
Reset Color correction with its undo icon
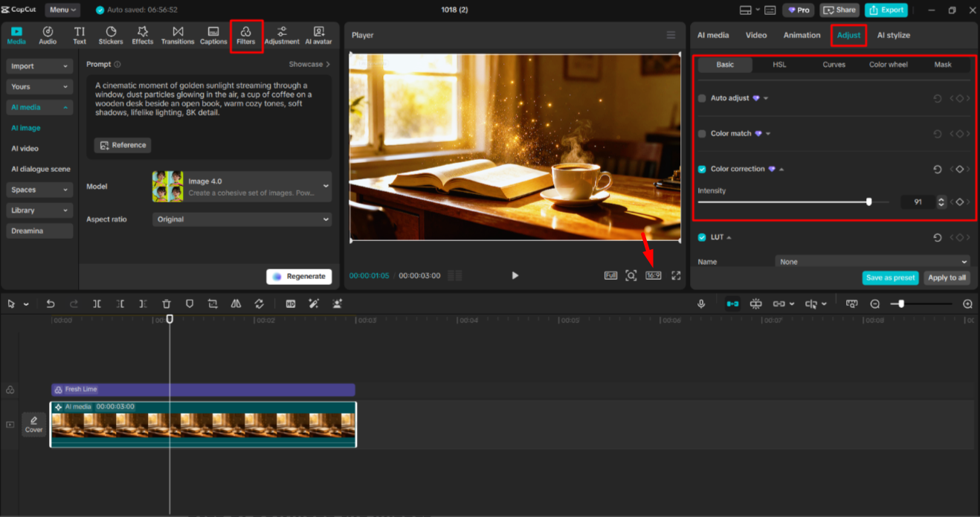click(938, 170)
